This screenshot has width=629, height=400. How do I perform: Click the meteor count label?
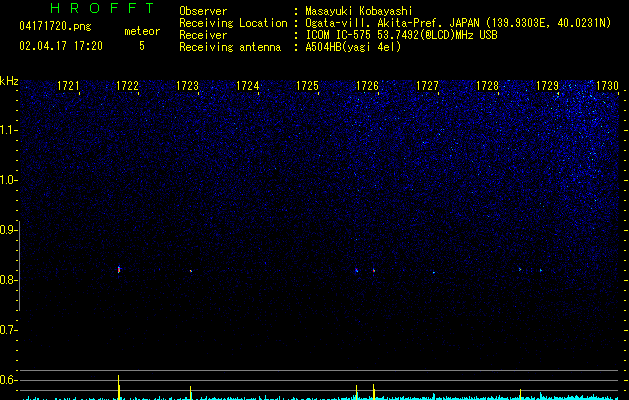pyautogui.click(x=142, y=31)
